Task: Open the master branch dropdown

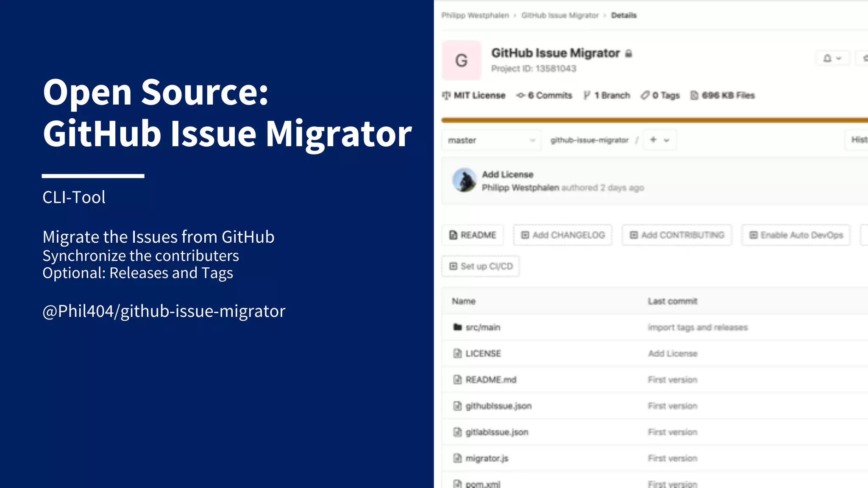Action: [491, 140]
